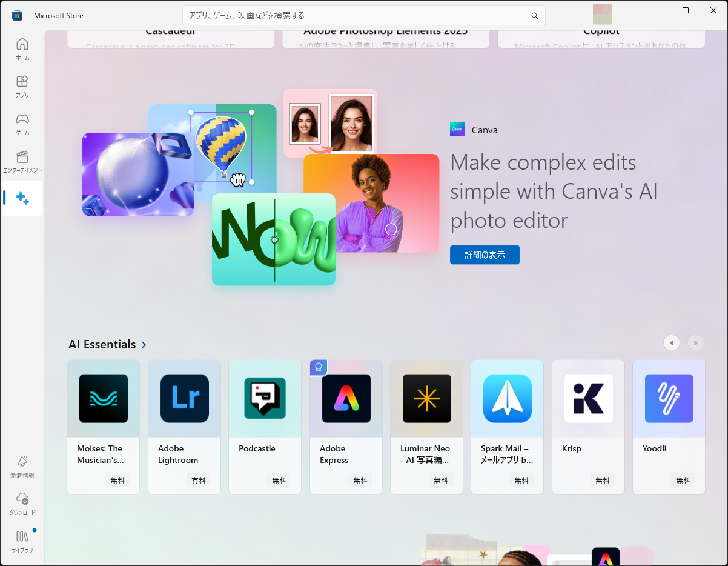Click the Canva AI photo editor headline
The width and height of the screenshot is (728, 566).
[x=554, y=191]
